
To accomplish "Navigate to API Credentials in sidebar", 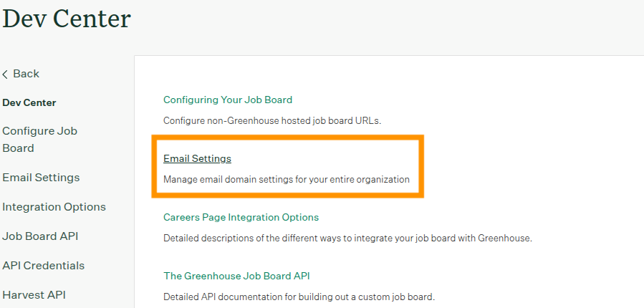I will [x=43, y=265].
